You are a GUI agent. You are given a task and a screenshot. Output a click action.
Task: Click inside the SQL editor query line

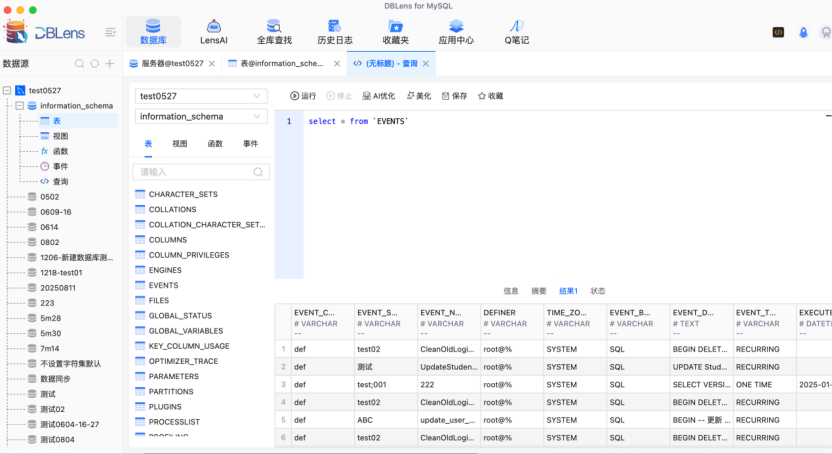pos(359,121)
